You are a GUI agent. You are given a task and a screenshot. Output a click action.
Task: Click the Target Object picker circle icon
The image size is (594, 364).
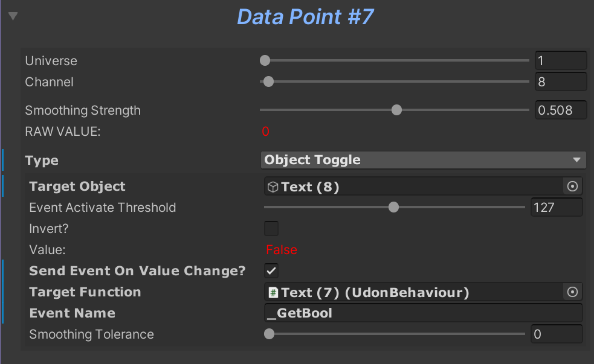tap(572, 187)
